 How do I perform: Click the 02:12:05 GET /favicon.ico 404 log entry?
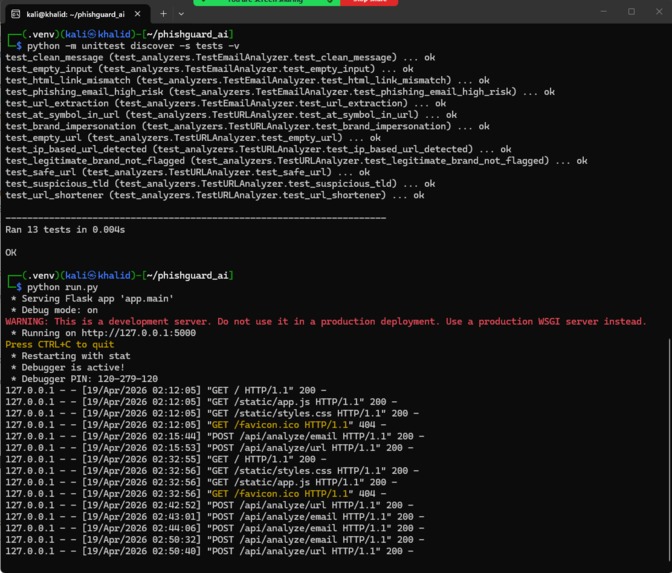[x=195, y=425]
